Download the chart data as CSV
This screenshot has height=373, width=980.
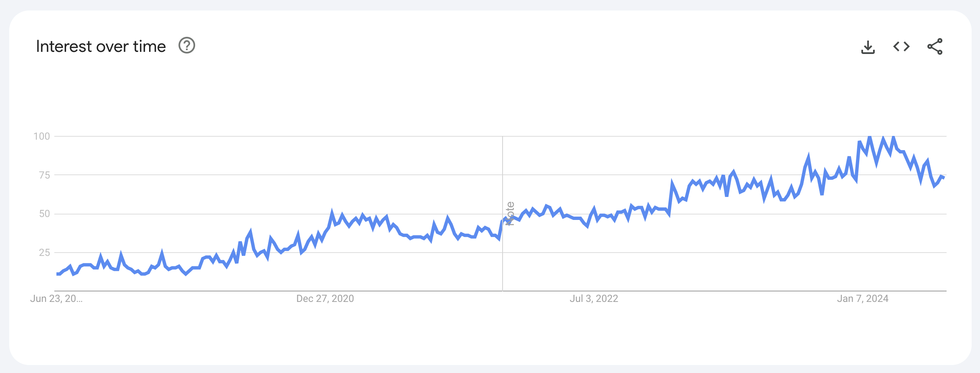click(x=868, y=47)
